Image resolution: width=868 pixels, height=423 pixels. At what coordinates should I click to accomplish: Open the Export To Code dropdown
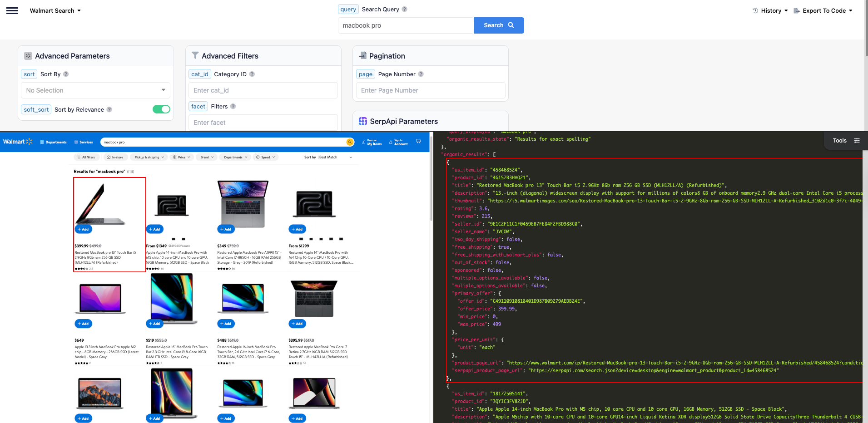tap(823, 10)
